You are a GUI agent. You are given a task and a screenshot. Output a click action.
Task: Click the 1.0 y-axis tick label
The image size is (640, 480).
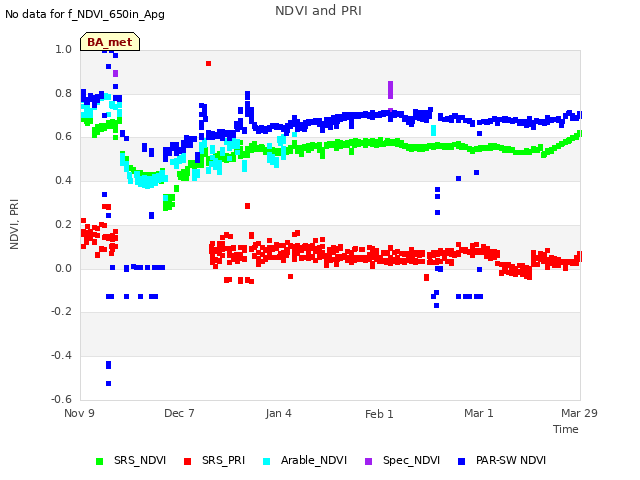click(x=63, y=49)
